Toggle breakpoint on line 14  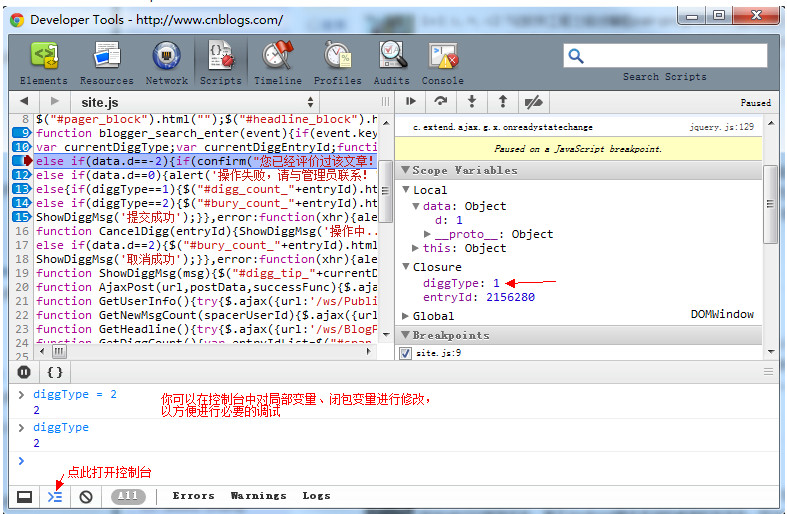(x=22, y=203)
